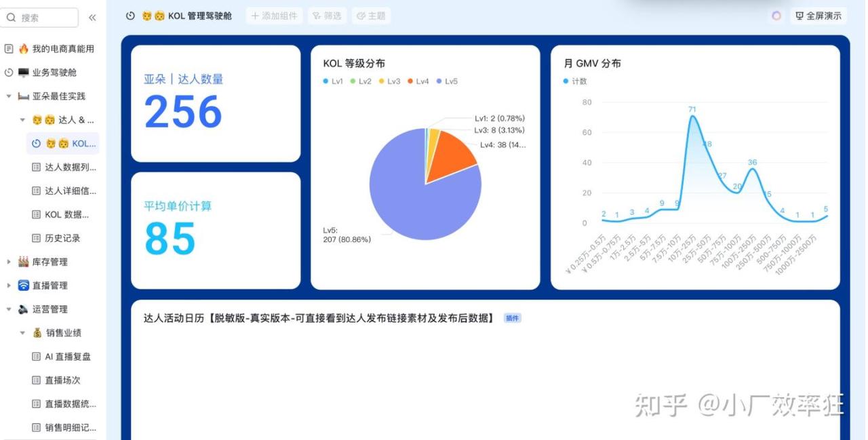Click the grid icon beside 直播场次
The width and height of the screenshot is (868, 440).
37,380
